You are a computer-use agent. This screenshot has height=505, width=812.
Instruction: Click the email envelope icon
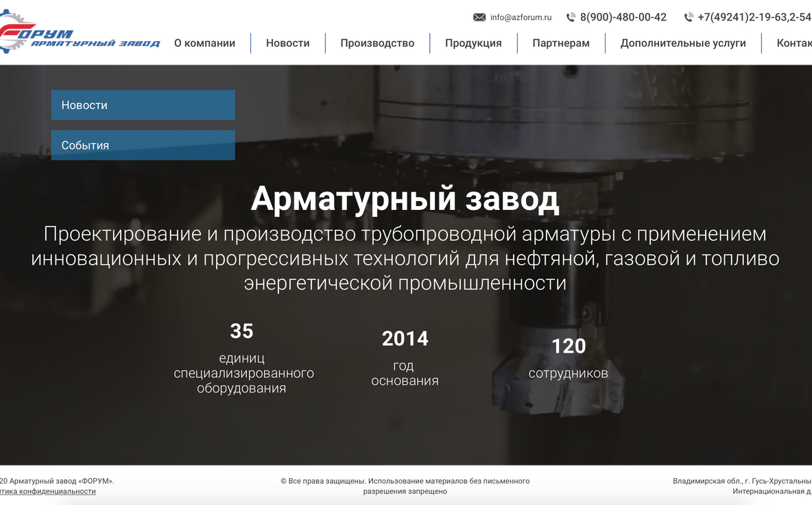pos(479,17)
